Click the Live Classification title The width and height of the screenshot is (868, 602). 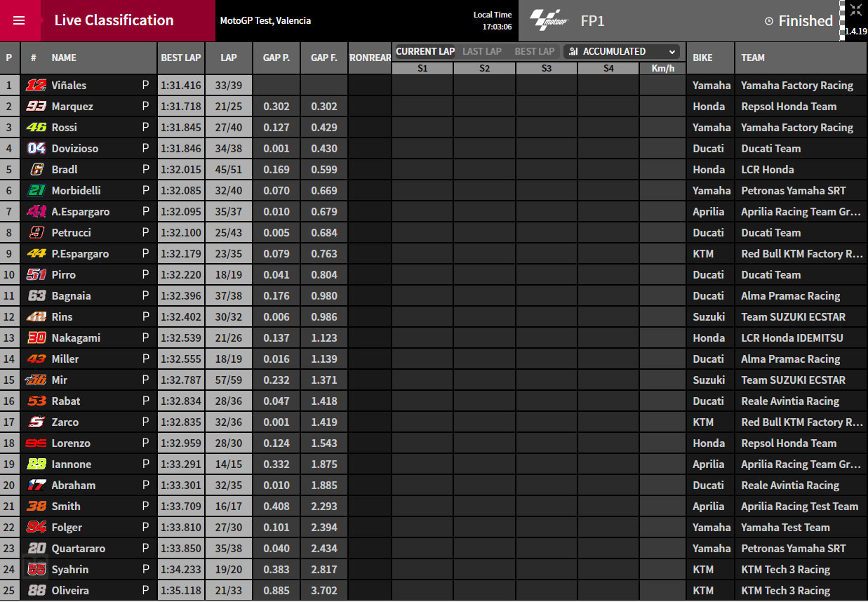tap(114, 20)
